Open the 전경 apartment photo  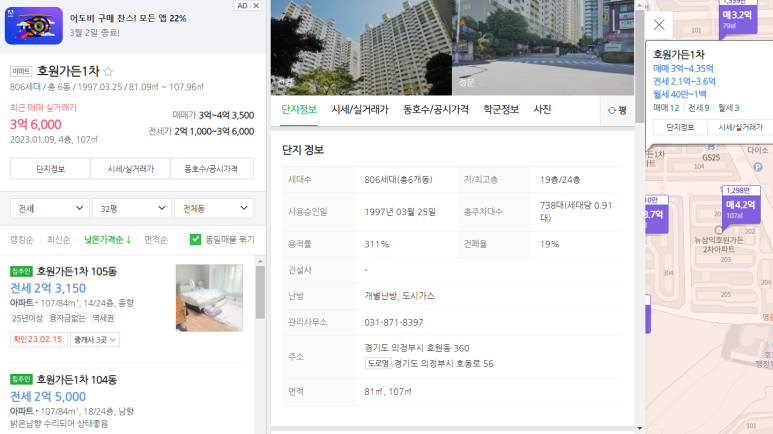click(x=361, y=47)
